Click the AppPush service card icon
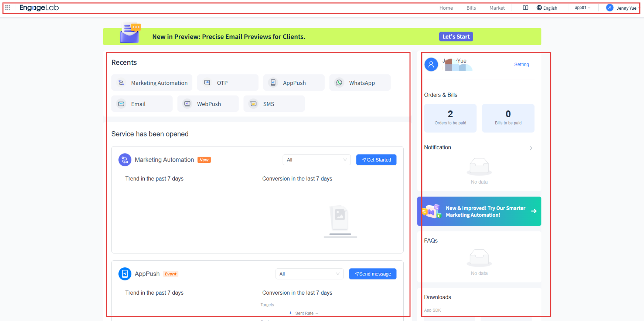The height and width of the screenshot is (321, 644). 125,274
